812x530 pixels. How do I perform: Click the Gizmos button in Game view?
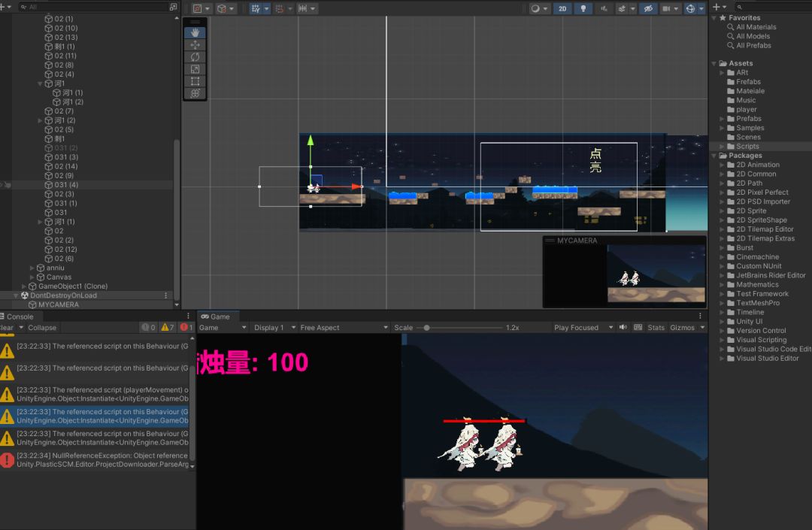click(x=682, y=328)
